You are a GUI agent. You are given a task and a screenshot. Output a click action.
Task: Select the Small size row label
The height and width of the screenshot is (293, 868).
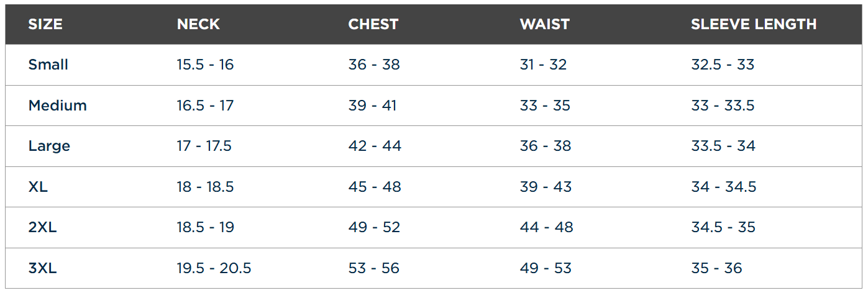click(x=48, y=65)
